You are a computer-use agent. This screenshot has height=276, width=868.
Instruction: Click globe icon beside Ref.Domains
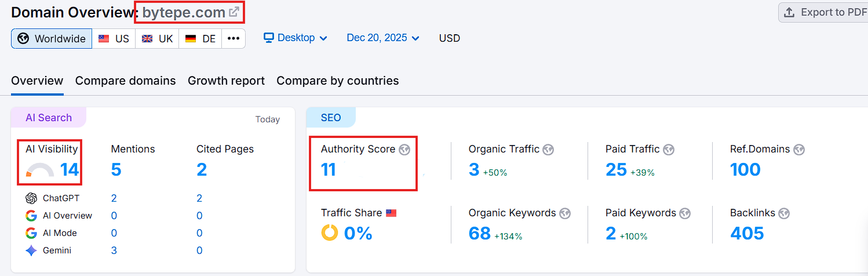coord(799,150)
